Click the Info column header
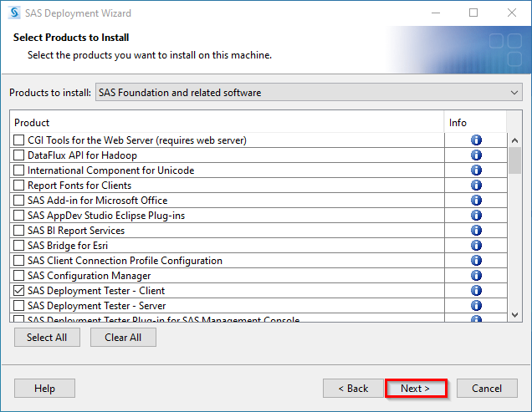This screenshot has width=532, height=412. (x=475, y=122)
